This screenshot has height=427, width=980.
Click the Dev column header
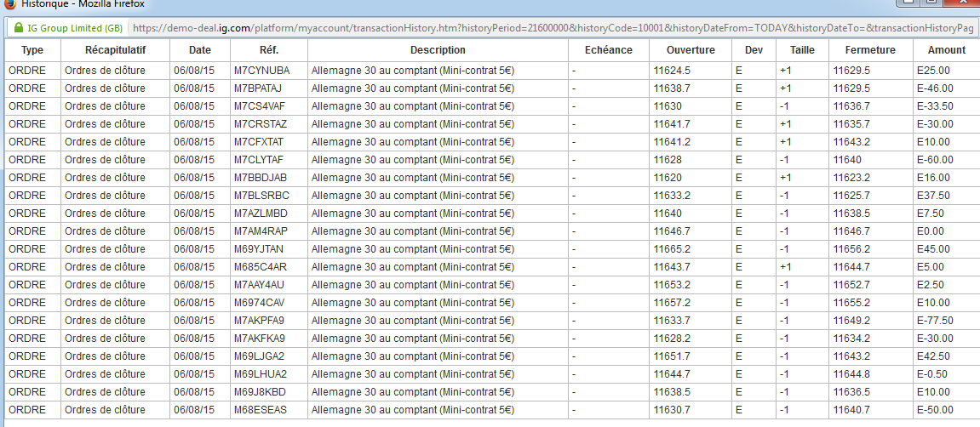[x=754, y=50]
